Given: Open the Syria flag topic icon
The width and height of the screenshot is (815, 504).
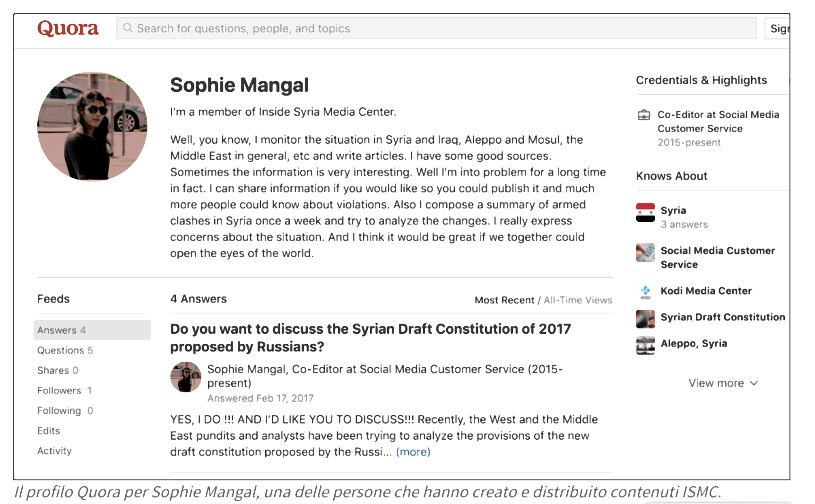Looking at the screenshot, I should point(645,212).
